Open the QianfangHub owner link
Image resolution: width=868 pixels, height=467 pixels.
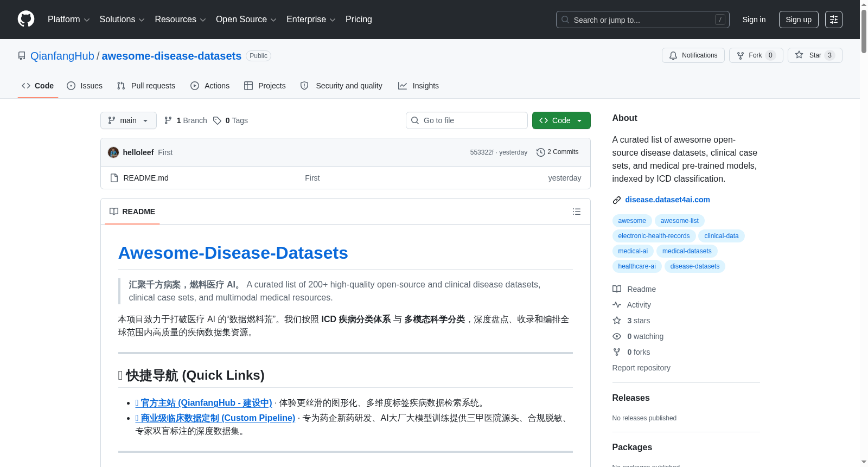pos(62,56)
